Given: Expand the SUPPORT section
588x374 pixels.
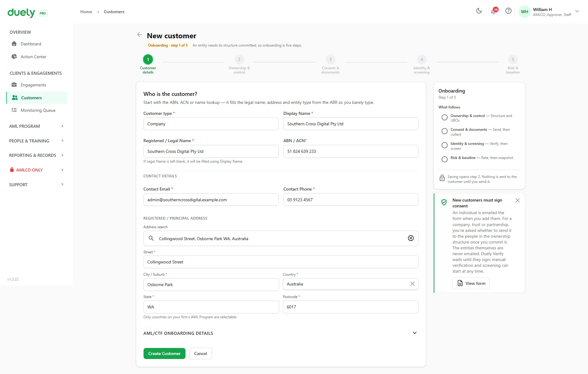Looking at the screenshot, I should click(37, 185).
